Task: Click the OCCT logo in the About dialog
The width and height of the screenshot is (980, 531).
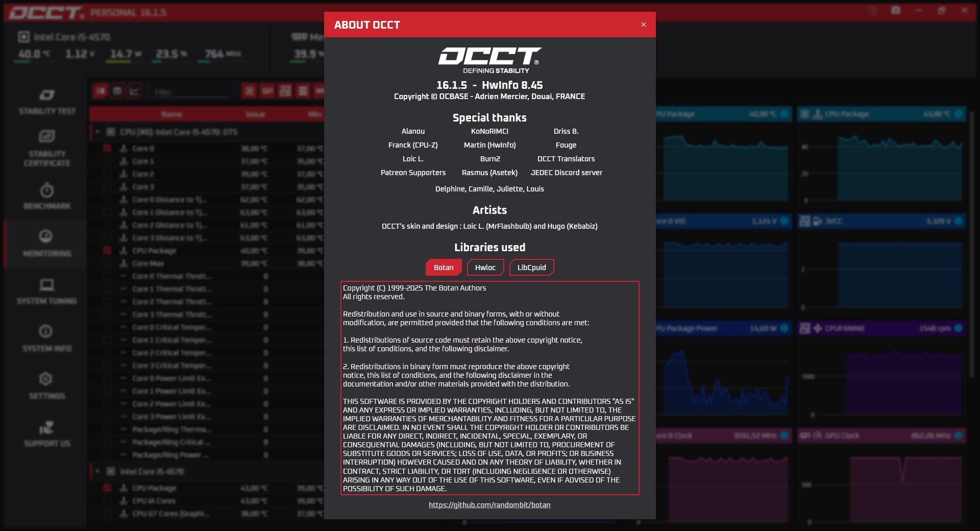Action: click(489, 60)
